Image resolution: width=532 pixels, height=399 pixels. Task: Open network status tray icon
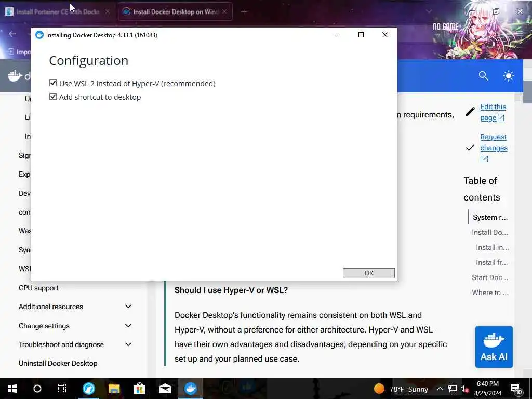[x=453, y=389]
